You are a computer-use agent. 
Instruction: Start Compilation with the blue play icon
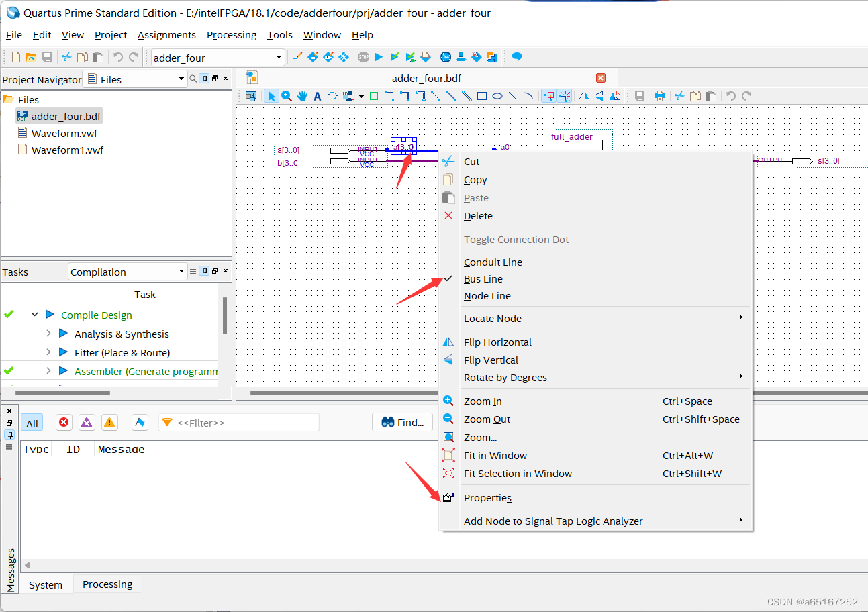point(379,57)
